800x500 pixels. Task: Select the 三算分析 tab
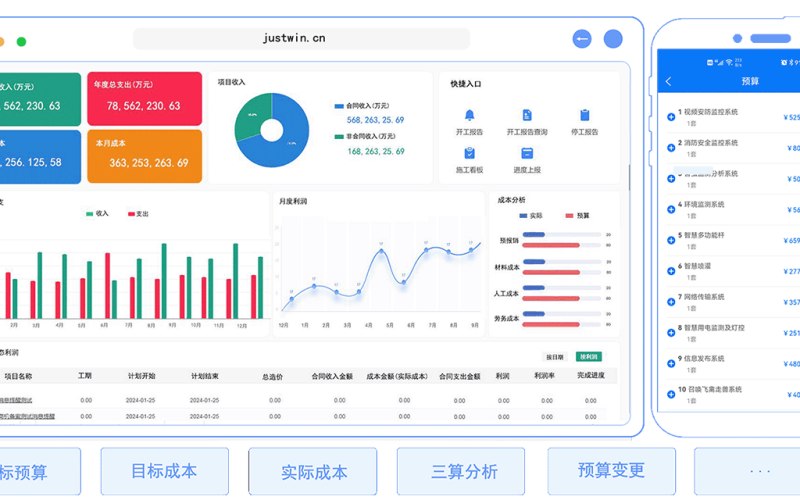(463, 471)
